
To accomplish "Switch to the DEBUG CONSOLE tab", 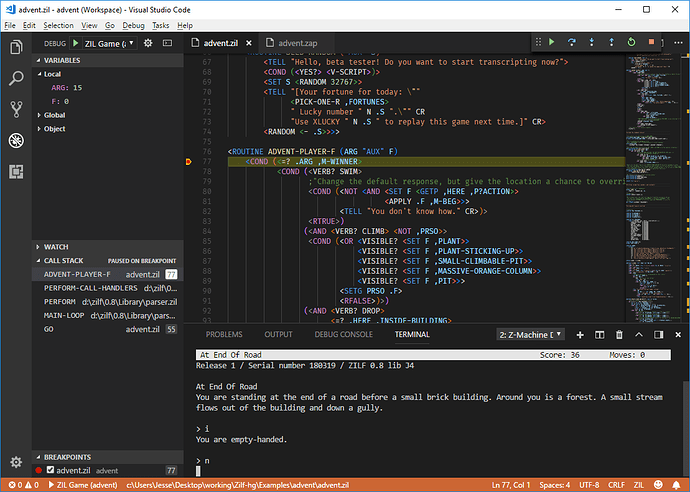I will (344, 334).
